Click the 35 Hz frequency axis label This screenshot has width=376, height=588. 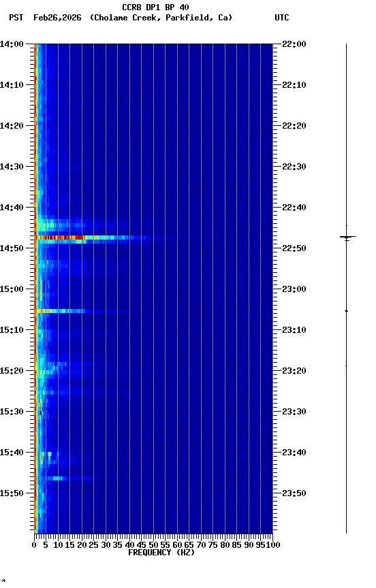pyautogui.click(x=117, y=545)
